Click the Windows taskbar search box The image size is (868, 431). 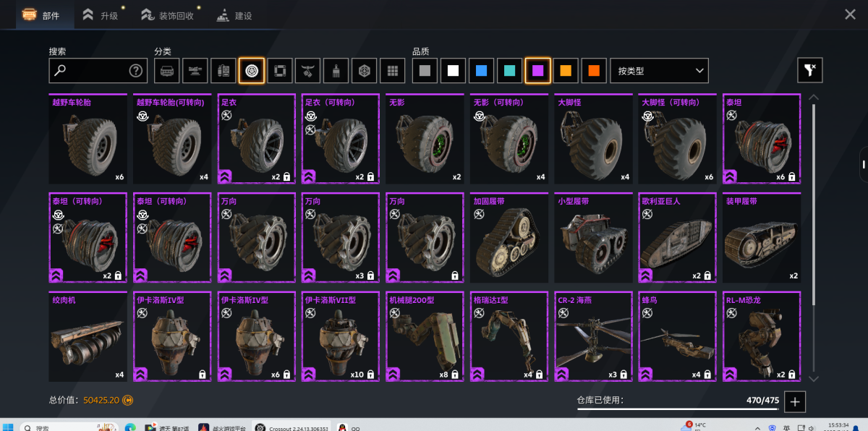pos(70,427)
